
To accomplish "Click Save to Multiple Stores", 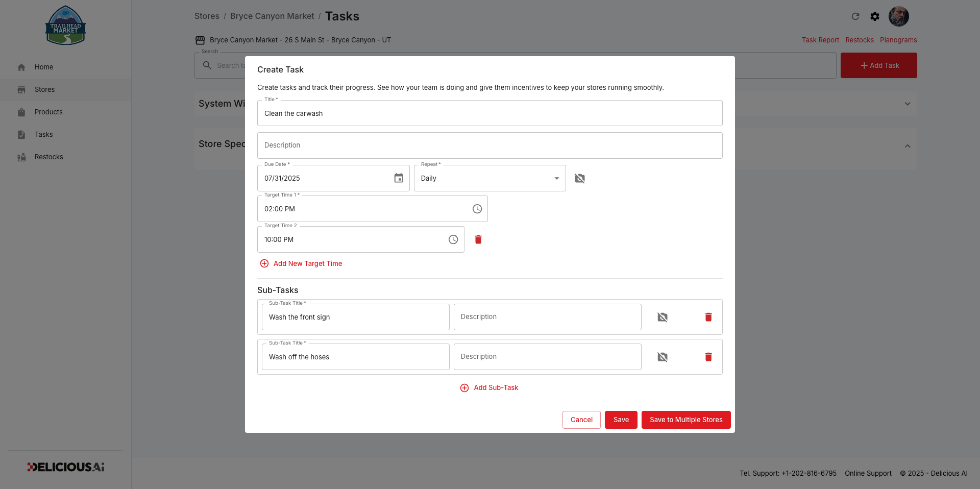I will coord(686,420).
